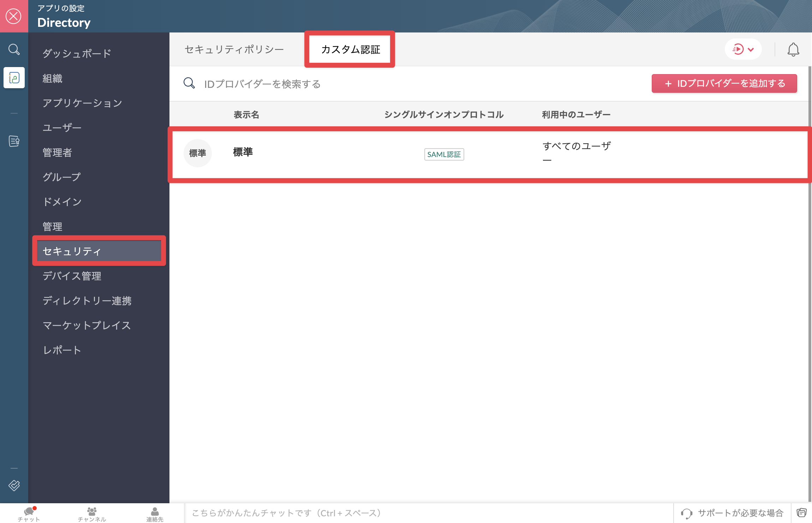Open ダッシュボード in the sidebar

(x=77, y=53)
